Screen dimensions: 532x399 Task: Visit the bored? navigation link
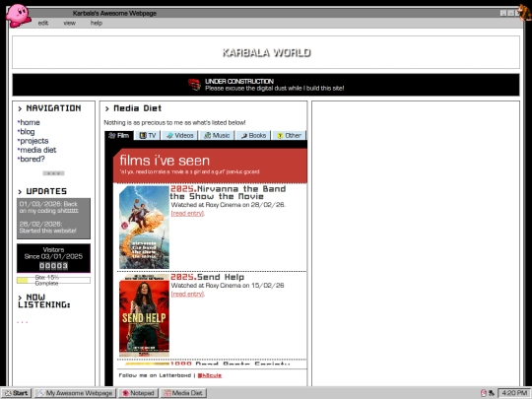pyautogui.click(x=33, y=160)
